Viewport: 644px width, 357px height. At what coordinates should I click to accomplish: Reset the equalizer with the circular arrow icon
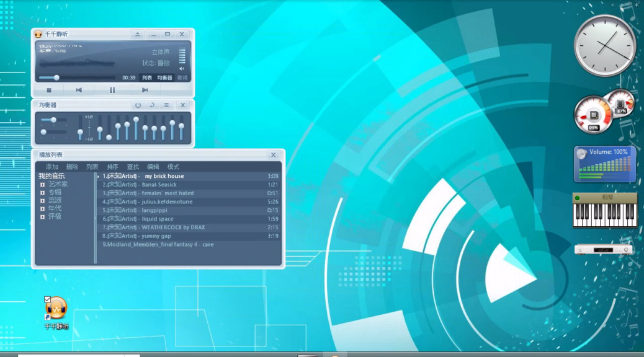click(x=152, y=105)
